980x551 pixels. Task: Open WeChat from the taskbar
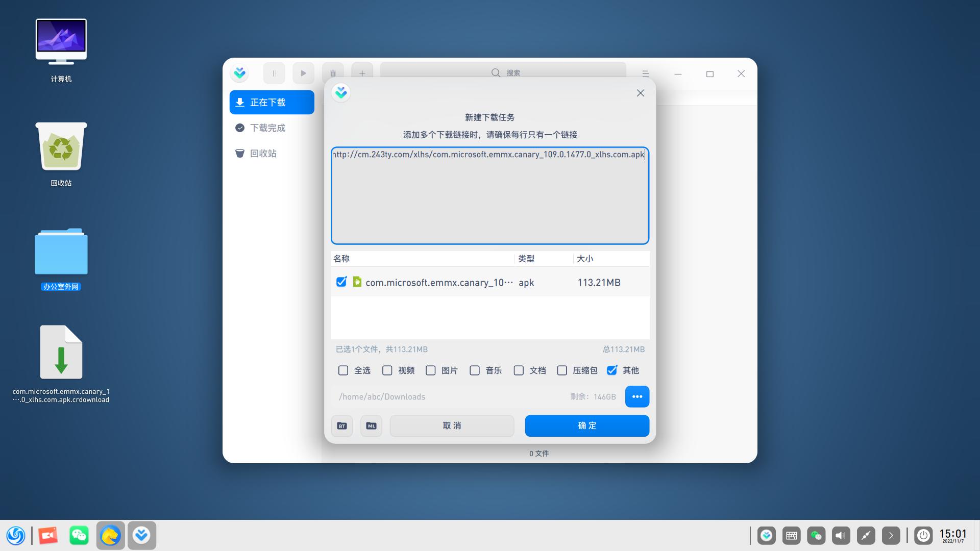(x=79, y=535)
